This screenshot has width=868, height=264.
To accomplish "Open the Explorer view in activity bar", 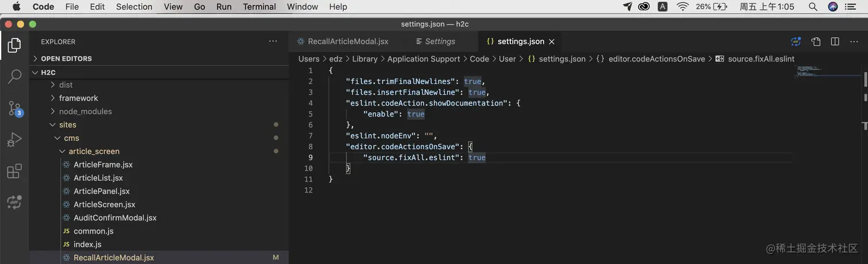I will pyautogui.click(x=14, y=45).
